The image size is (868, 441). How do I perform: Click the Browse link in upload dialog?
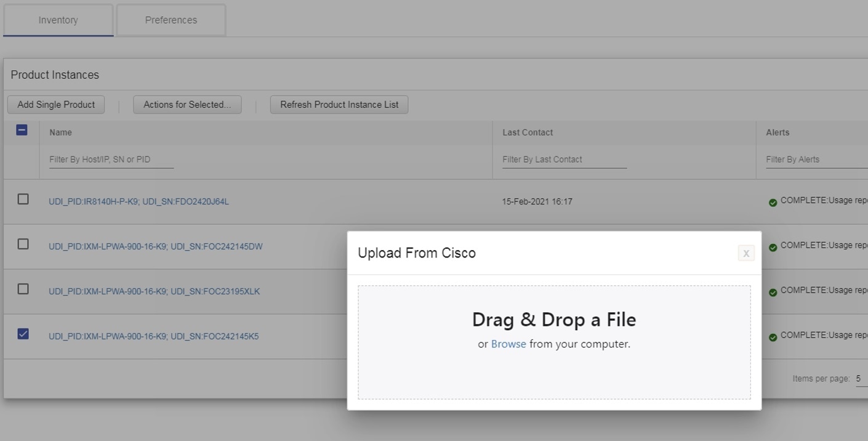coord(508,344)
